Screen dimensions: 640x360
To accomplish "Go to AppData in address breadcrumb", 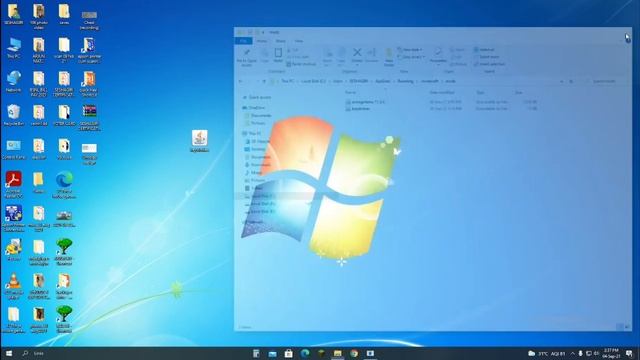I will 383,81.
